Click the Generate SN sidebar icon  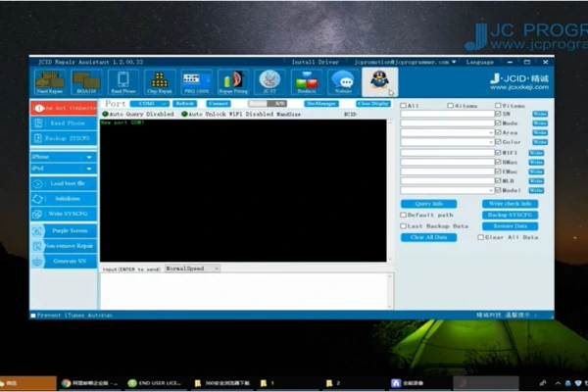coord(37,262)
